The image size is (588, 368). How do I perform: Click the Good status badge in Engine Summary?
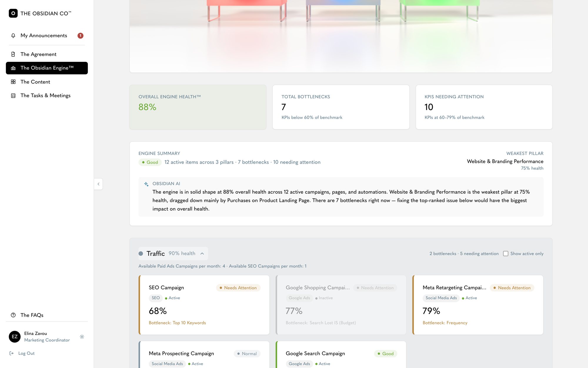point(150,162)
